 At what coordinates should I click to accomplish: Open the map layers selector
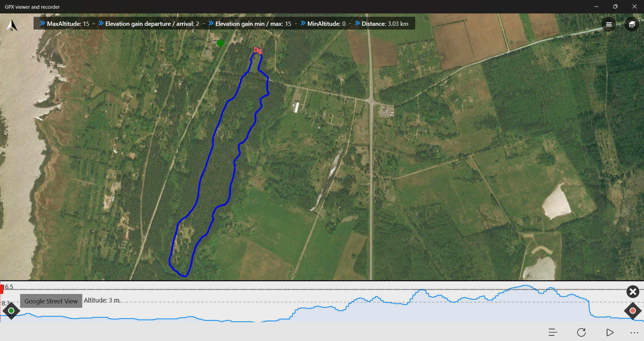coord(632,24)
